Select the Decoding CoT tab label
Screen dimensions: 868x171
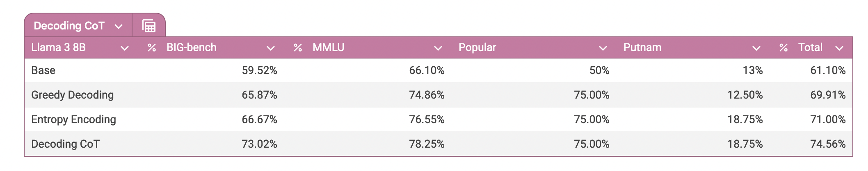pyautogui.click(x=69, y=26)
